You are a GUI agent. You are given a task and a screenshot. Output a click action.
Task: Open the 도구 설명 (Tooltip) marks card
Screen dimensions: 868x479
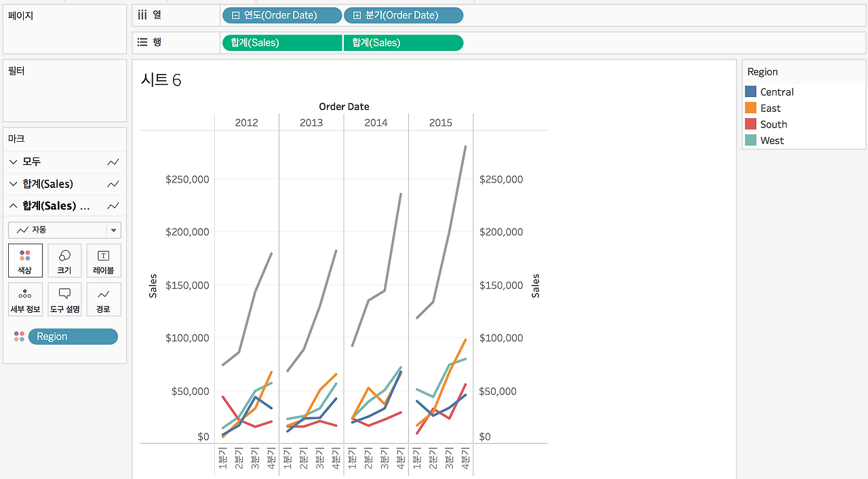click(x=64, y=300)
